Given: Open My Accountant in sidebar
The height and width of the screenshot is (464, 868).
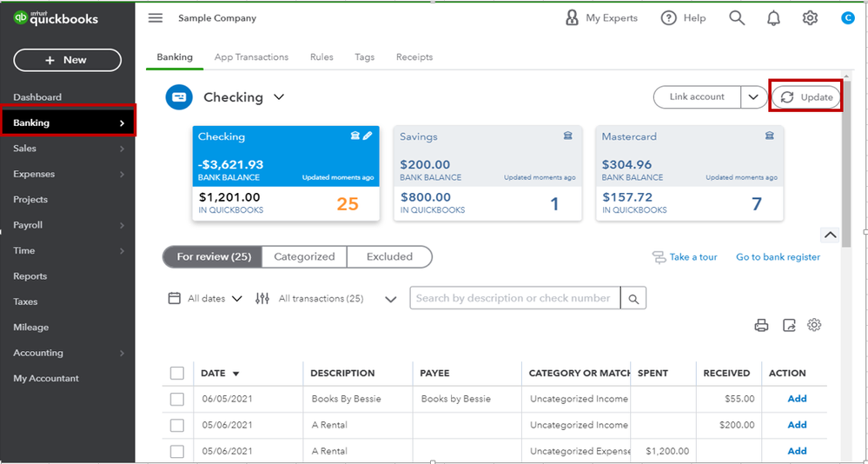Looking at the screenshot, I should [46, 379].
